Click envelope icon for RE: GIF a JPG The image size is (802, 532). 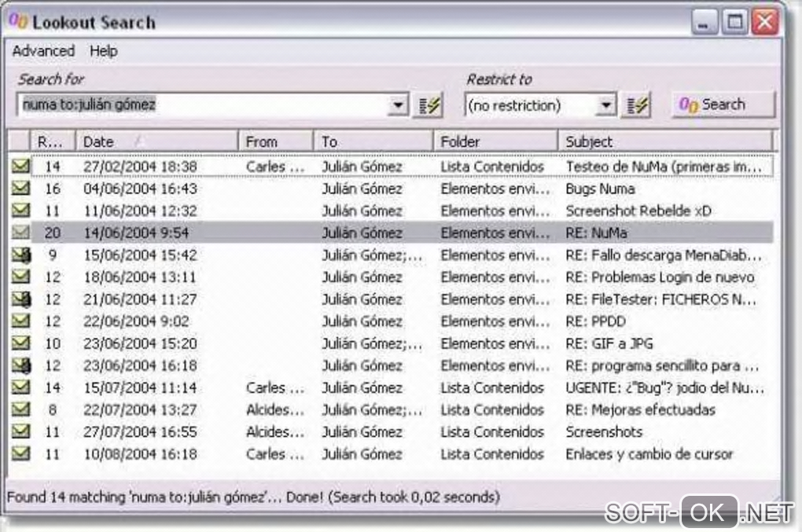20,343
